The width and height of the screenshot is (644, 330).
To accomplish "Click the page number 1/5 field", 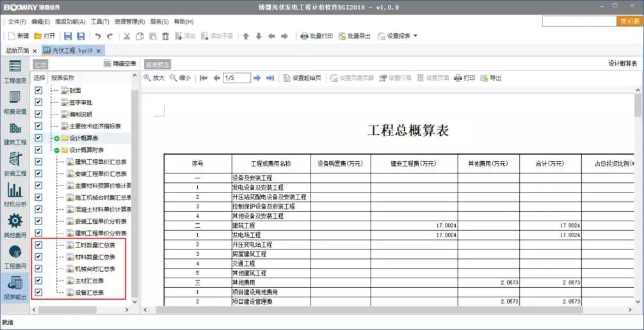I will click(x=237, y=78).
